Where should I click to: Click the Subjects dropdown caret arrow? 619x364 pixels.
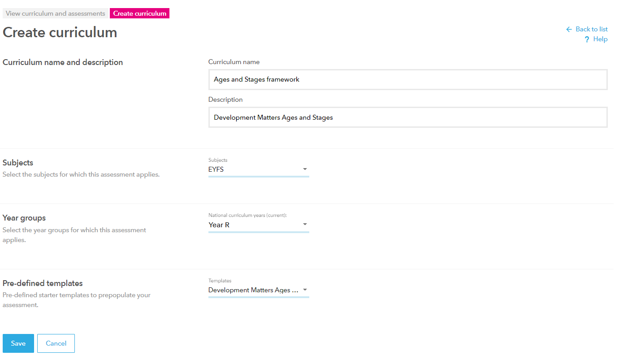(305, 169)
